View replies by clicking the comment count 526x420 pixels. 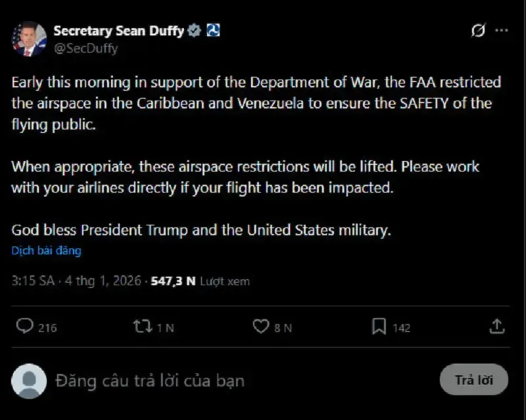41,327
